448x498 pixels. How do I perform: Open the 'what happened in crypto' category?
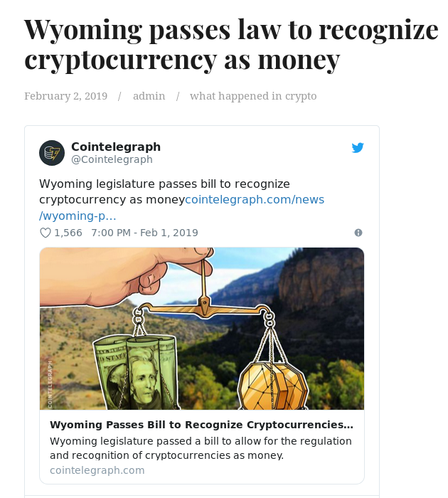click(x=253, y=96)
